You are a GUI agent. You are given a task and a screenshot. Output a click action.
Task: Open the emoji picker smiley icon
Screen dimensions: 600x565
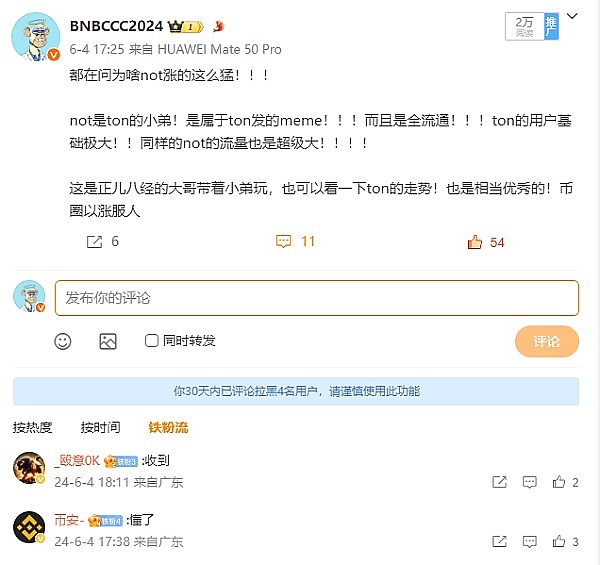click(x=63, y=341)
